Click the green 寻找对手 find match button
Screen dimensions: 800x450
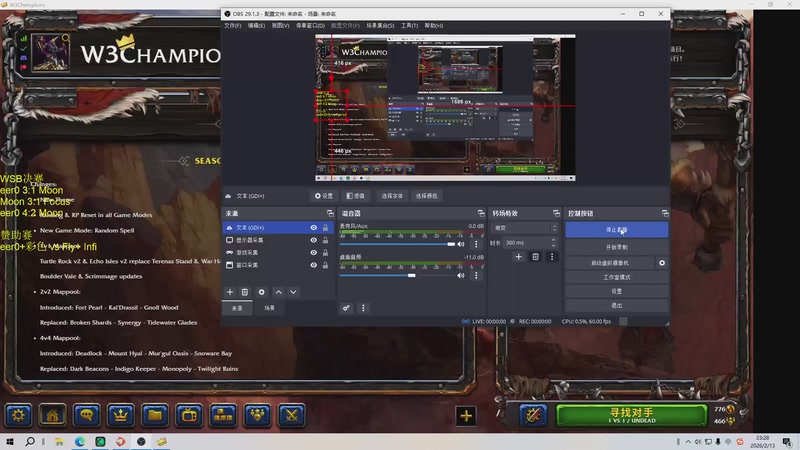coord(632,415)
